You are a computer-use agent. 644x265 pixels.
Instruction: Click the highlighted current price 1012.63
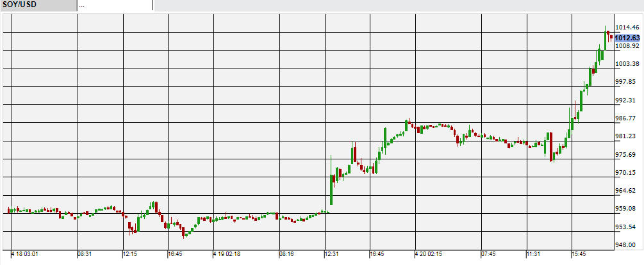(x=627, y=38)
